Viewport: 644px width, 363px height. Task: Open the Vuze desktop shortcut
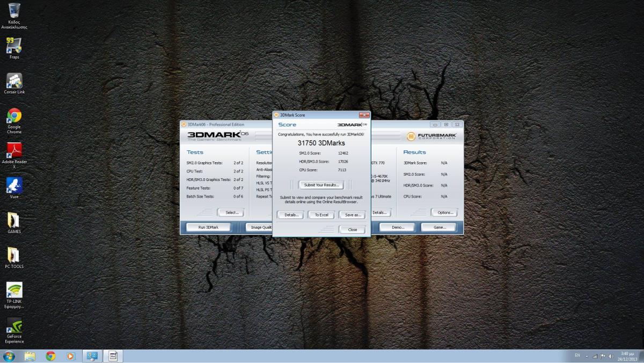(14, 188)
